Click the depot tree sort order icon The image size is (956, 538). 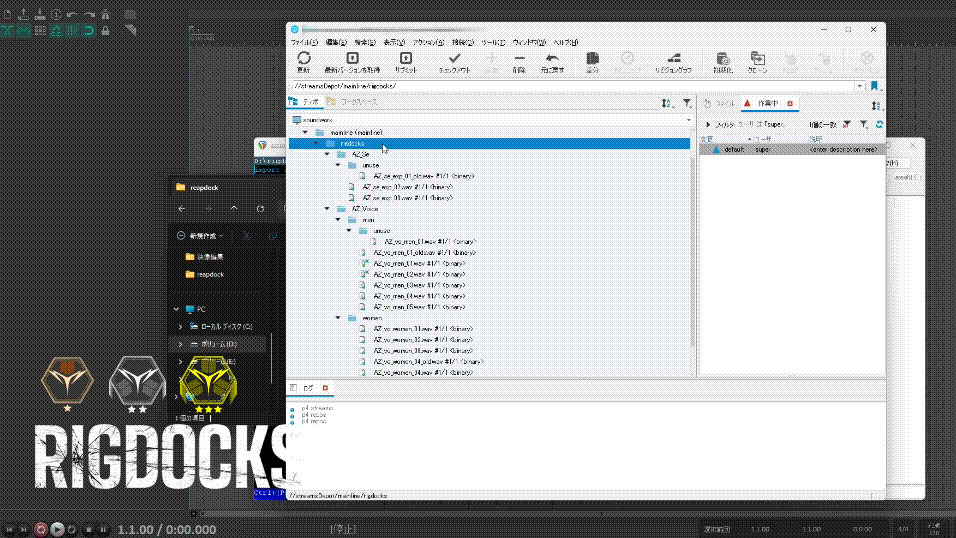(667, 103)
